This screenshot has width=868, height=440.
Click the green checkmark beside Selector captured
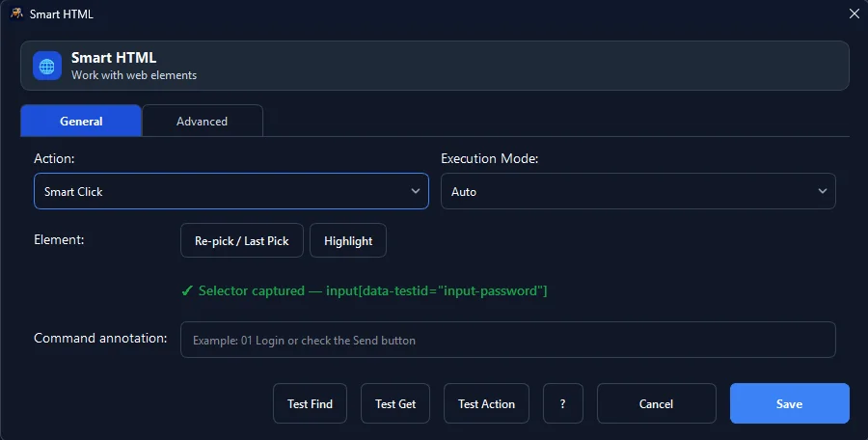pyautogui.click(x=187, y=291)
